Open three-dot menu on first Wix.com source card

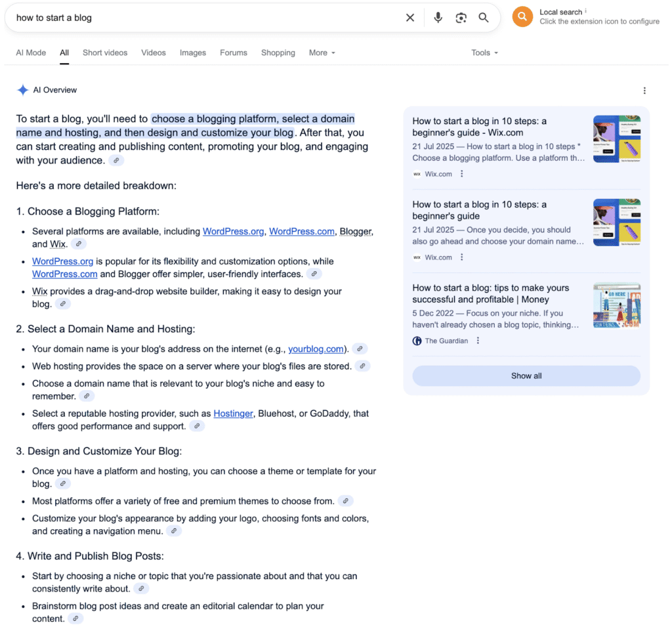461,173
